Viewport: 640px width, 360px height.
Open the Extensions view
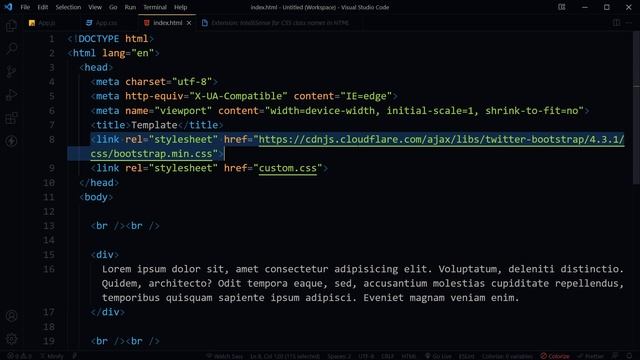point(11,118)
